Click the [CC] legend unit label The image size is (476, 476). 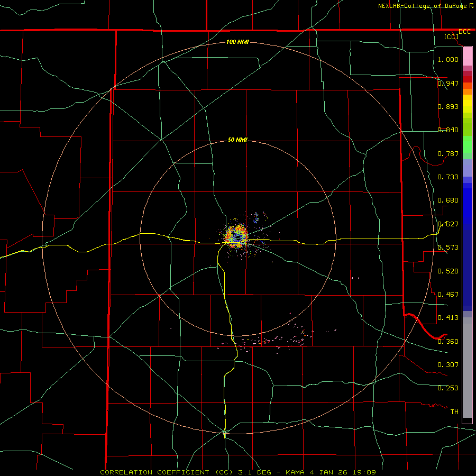tap(452, 36)
